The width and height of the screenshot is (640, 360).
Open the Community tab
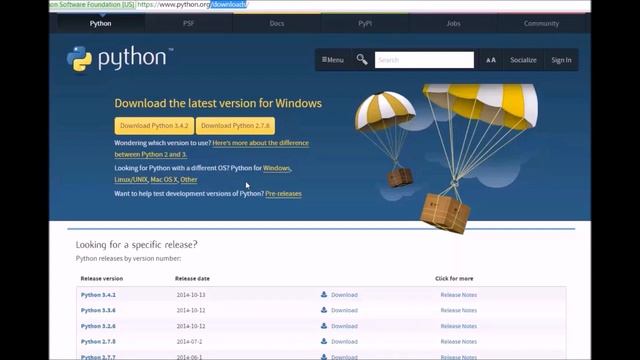coord(541,23)
